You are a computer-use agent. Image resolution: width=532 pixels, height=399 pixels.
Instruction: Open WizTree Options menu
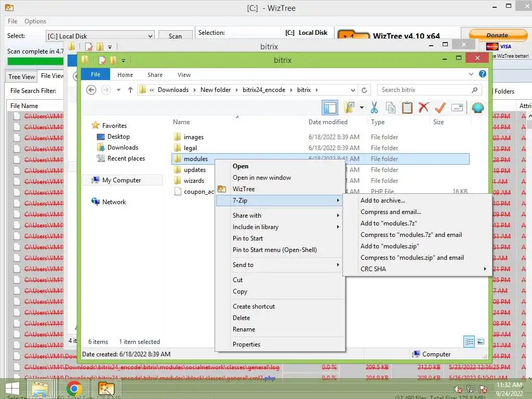tap(35, 21)
